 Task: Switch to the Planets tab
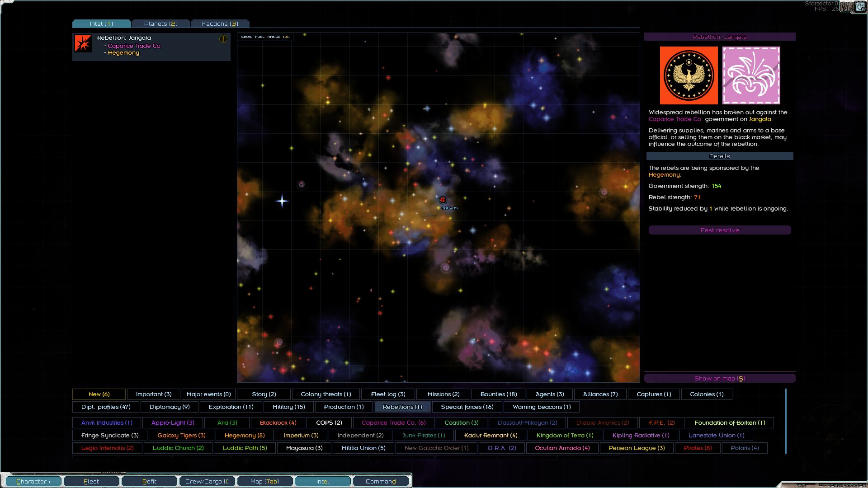(161, 23)
